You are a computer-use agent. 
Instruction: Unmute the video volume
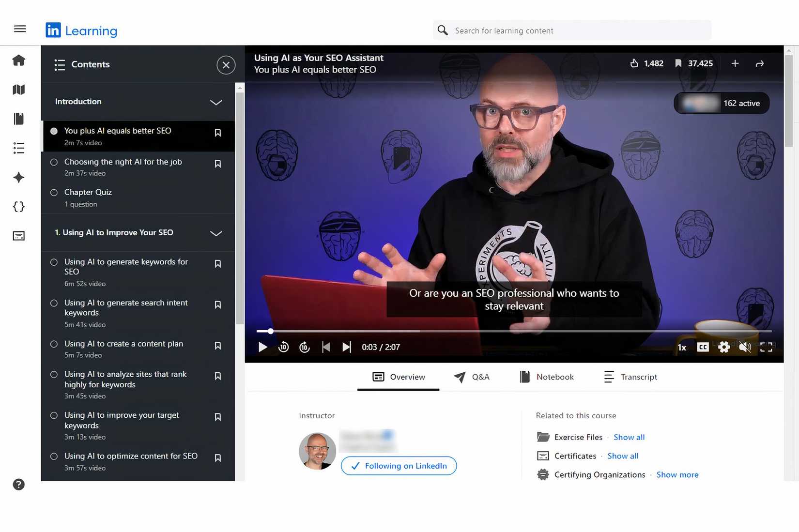[745, 347]
